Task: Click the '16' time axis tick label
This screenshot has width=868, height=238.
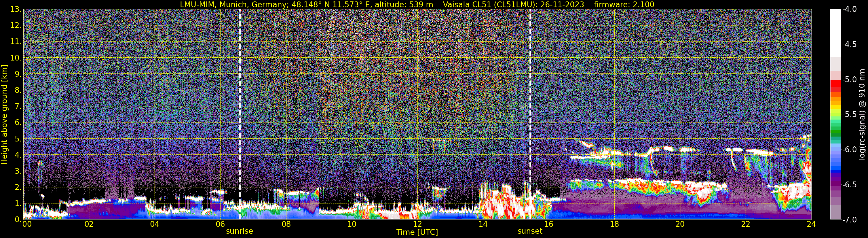Action: click(548, 224)
